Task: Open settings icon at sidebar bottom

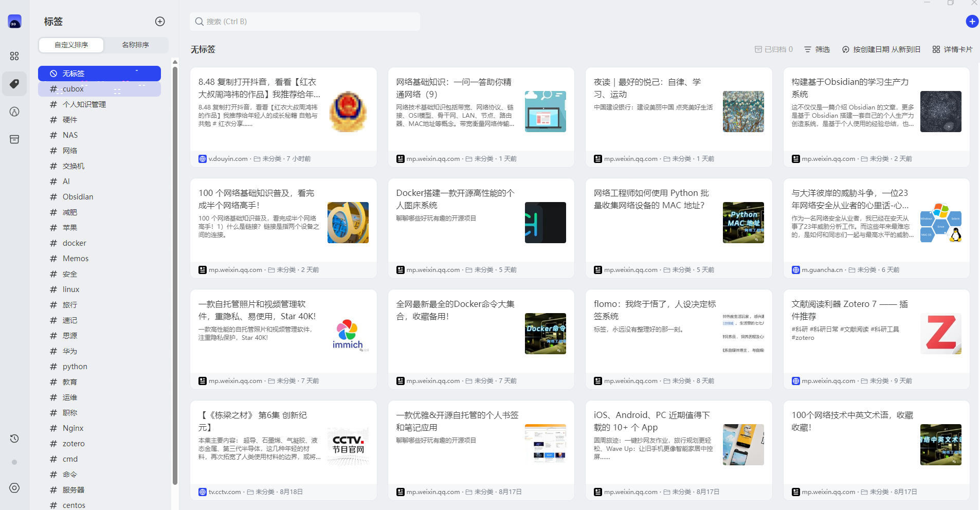Action: (x=14, y=488)
